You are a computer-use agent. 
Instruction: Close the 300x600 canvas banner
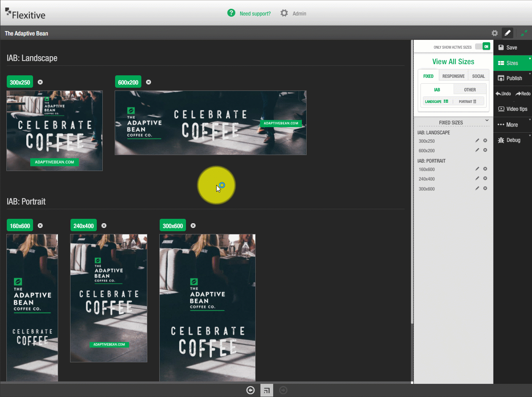point(193,226)
